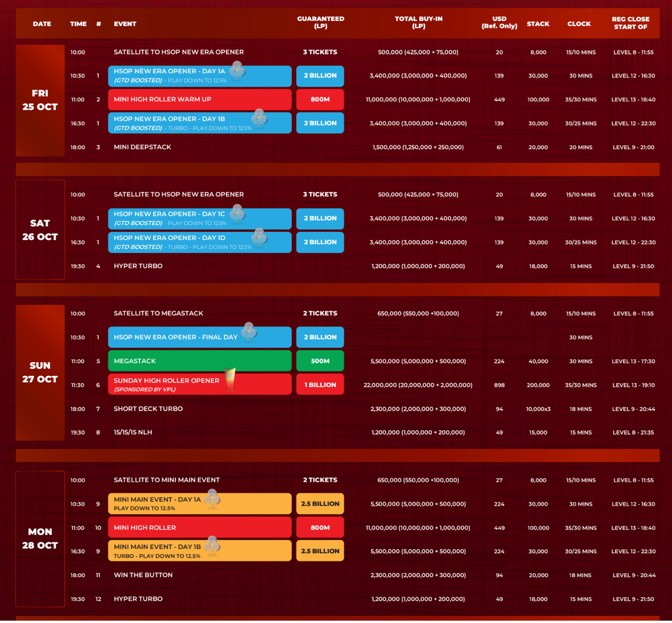Select the FRI 25 OCT date block
Image resolution: width=672 pixels, height=623 pixels.
click(x=40, y=100)
